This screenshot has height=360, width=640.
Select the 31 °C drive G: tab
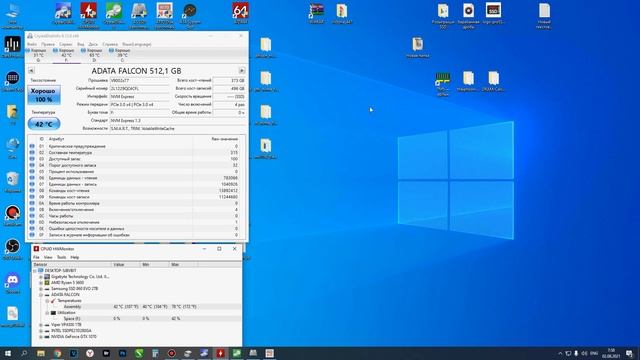38,55
